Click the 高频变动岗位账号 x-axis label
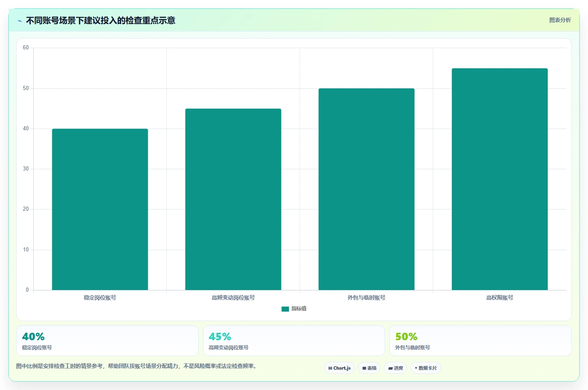588x390 pixels. (233, 297)
